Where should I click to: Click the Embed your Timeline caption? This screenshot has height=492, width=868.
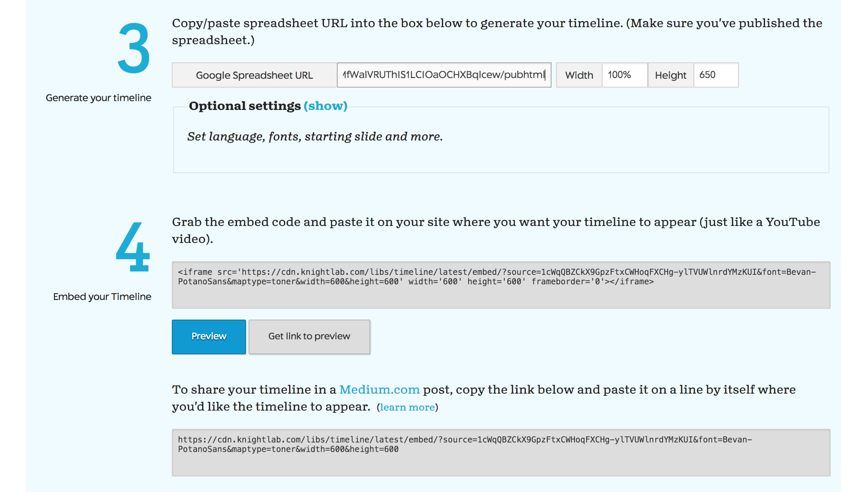102,297
